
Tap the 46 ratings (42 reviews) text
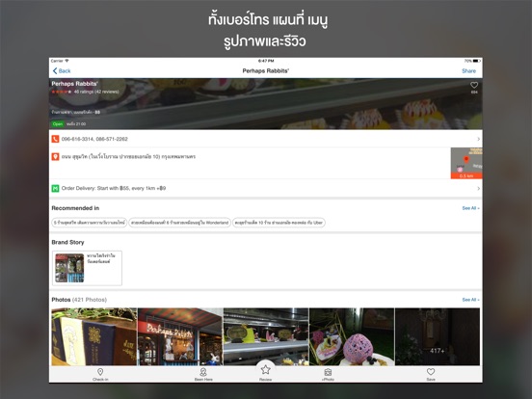pyautogui.click(x=96, y=92)
